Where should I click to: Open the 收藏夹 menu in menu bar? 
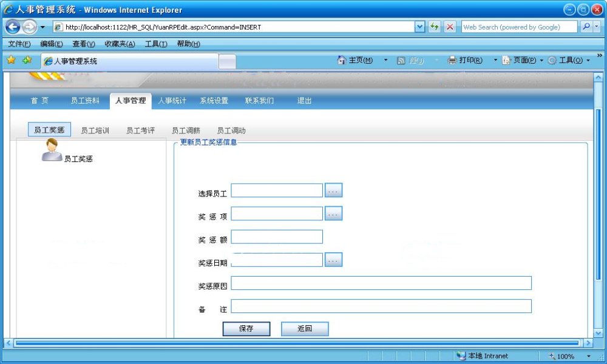120,44
